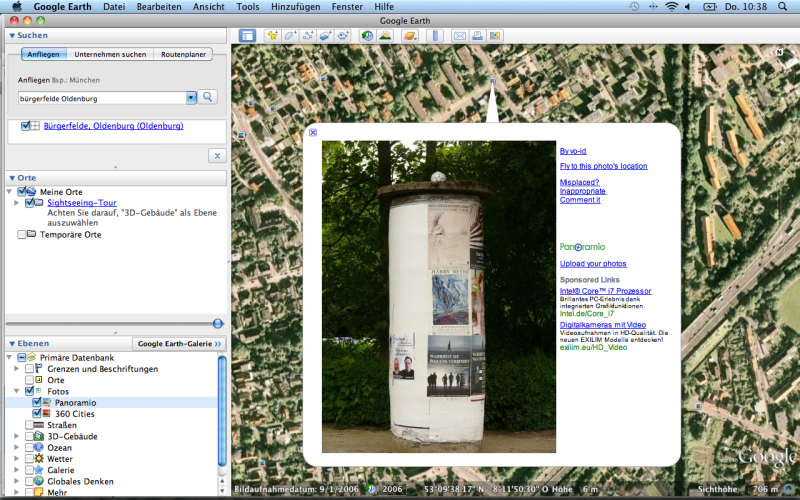Open the Google Earth-Galerie button
The width and height of the screenshot is (800, 500).
click(180, 343)
